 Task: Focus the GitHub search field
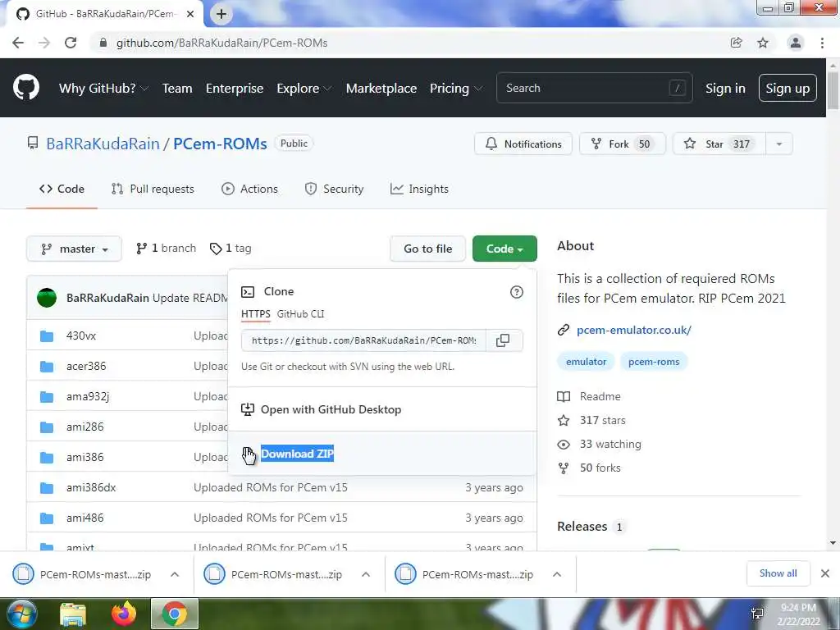(594, 89)
